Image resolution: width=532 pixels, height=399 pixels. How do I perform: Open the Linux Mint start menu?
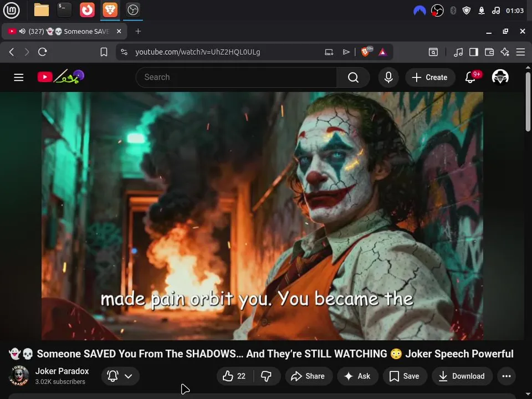[11, 10]
